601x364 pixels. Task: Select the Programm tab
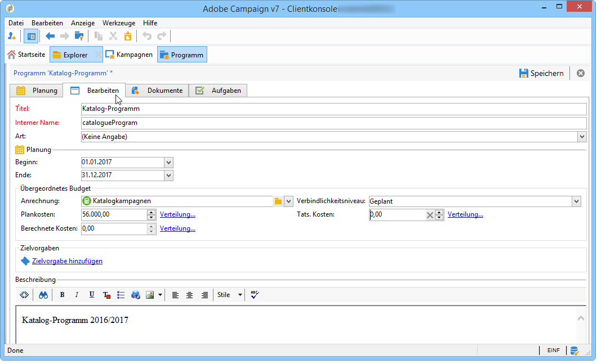182,55
